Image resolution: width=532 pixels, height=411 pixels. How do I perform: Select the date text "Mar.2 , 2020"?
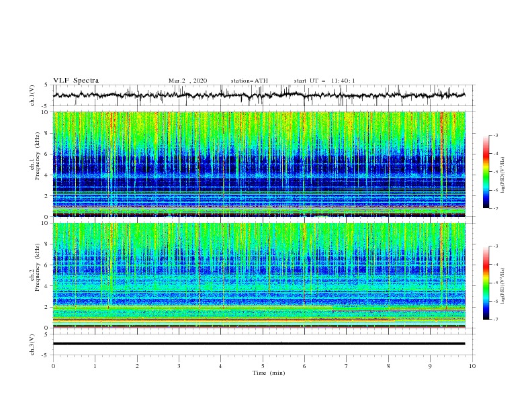click(x=187, y=81)
